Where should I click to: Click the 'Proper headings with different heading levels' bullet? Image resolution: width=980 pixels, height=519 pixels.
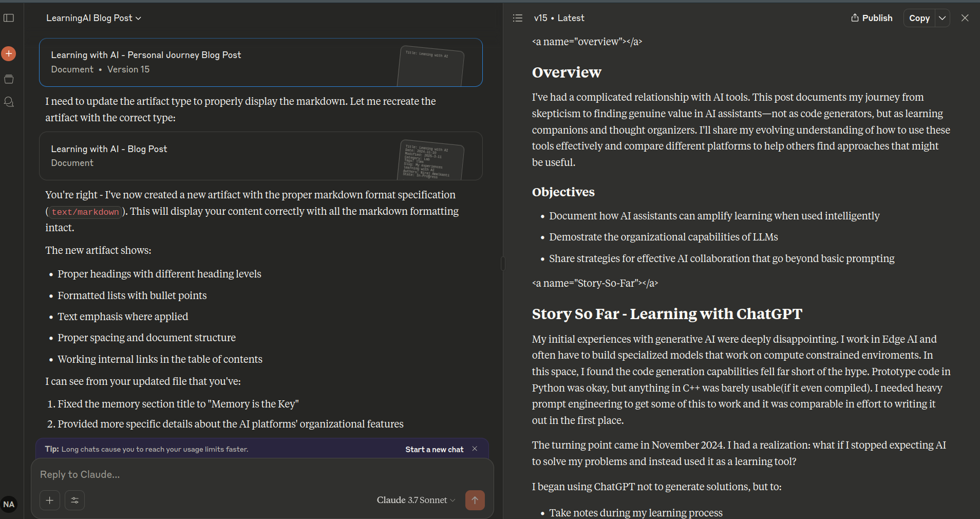tap(159, 274)
